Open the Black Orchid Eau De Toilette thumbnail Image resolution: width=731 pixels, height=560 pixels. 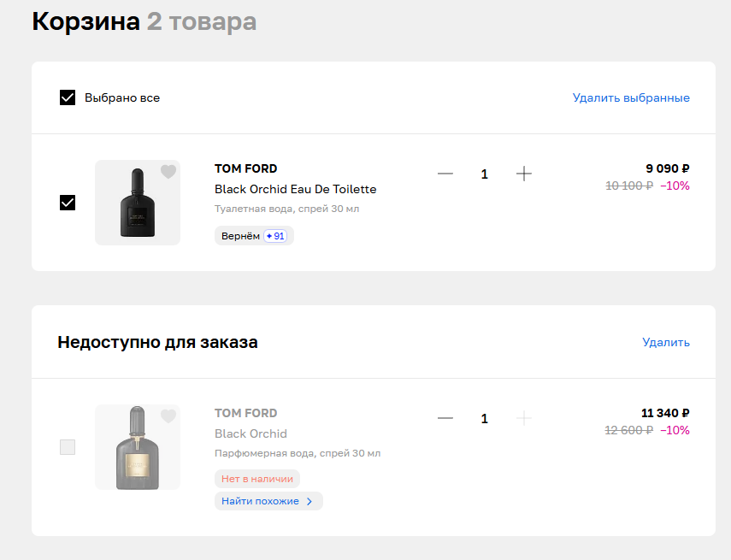click(x=138, y=203)
